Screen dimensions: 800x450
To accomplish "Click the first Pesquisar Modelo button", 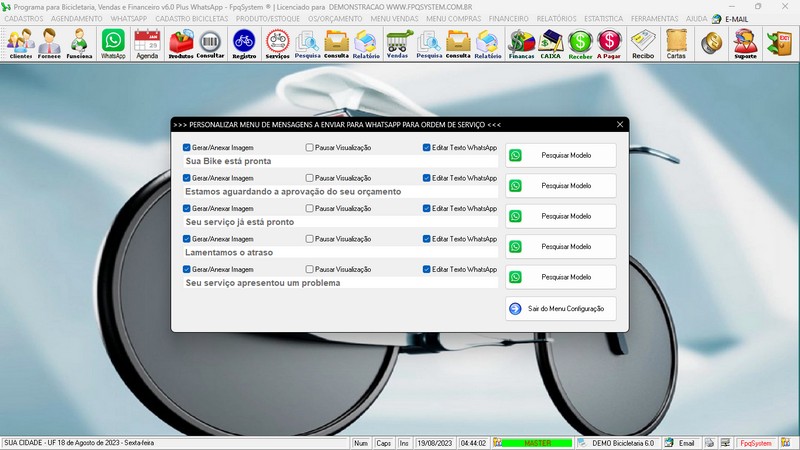I will 561,156.
